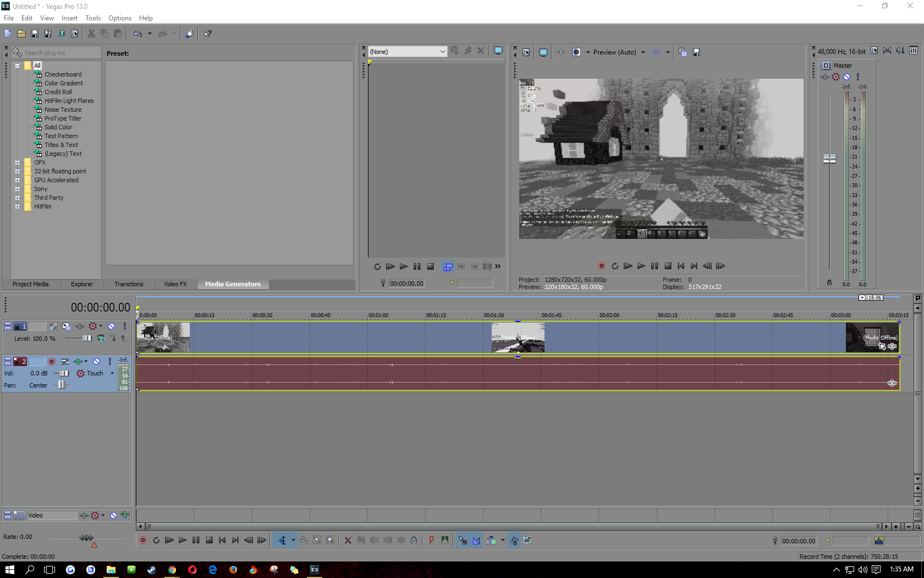Viewport: 924px width, 578px height.
Task: Select the Envelope Edit tool
Action: [x=304, y=540]
